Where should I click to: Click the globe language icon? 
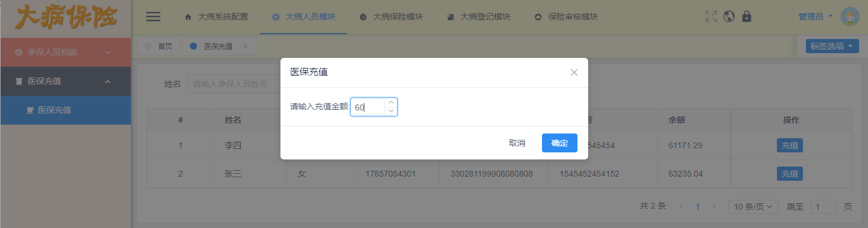729,17
